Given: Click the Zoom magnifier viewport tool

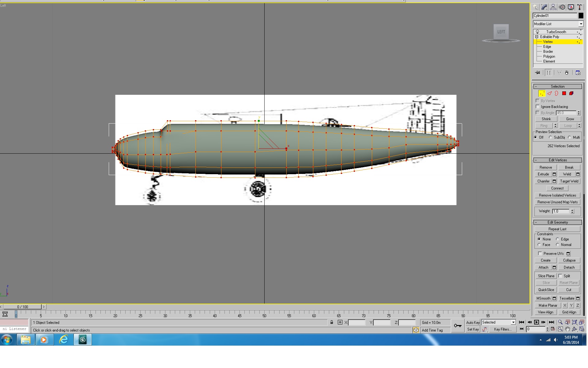Looking at the screenshot, I should 560,322.
